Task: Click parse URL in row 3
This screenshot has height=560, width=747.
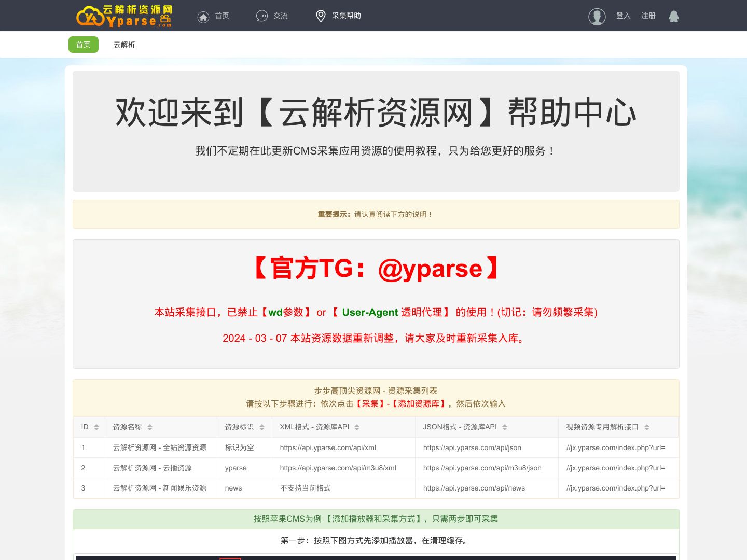Action: pyautogui.click(x=616, y=488)
